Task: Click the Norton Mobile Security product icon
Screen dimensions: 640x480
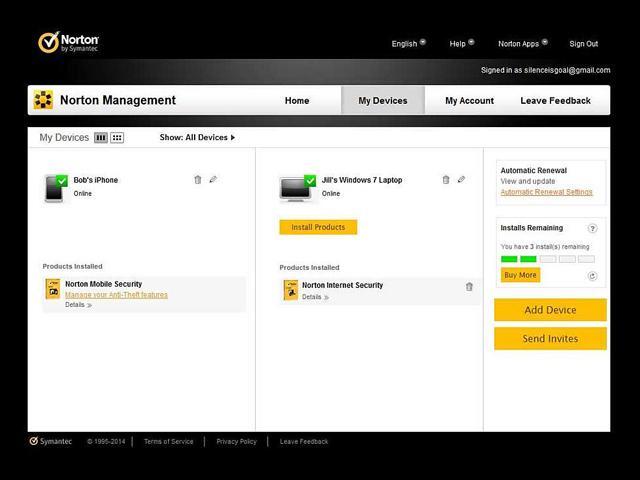Action: coord(53,289)
